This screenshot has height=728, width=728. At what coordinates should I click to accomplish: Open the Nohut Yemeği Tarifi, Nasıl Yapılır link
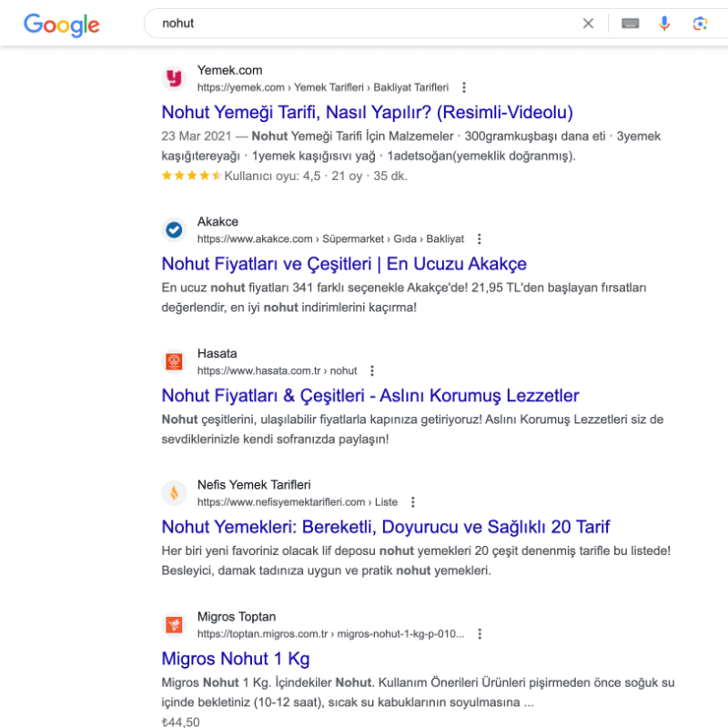(x=368, y=112)
